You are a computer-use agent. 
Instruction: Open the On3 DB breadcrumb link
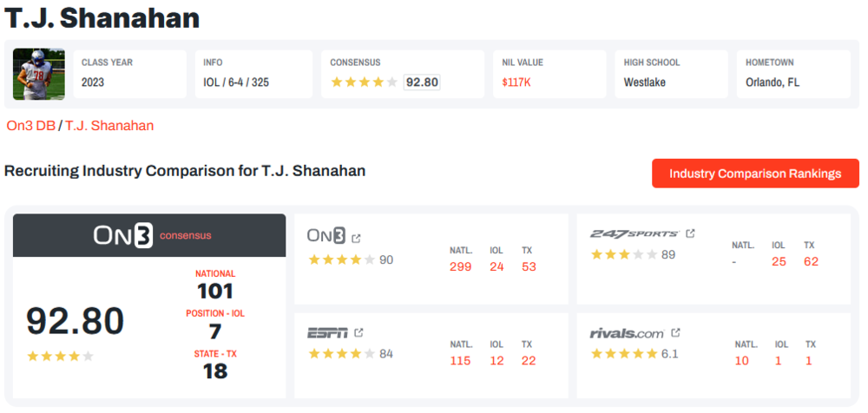30,126
